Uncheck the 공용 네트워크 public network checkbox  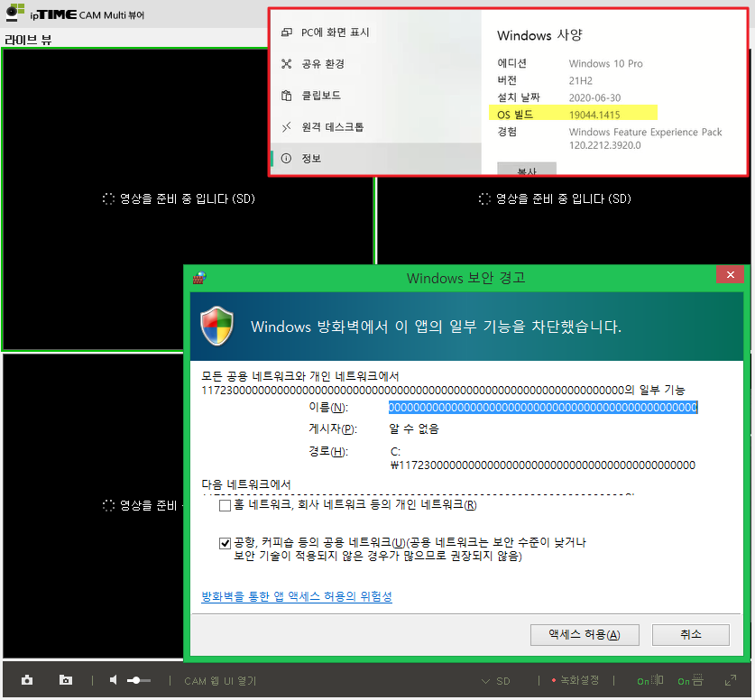click(225, 544)
